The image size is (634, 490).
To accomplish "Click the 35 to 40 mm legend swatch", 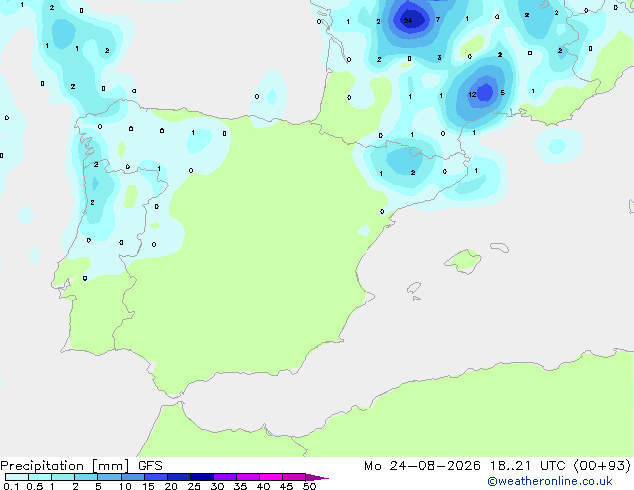I will (248, 477).
